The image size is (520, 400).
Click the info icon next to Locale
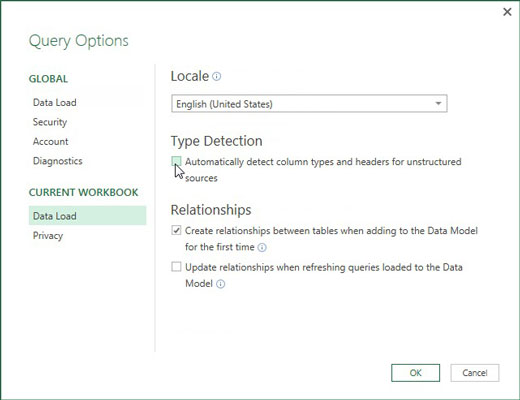click(217, 77)
